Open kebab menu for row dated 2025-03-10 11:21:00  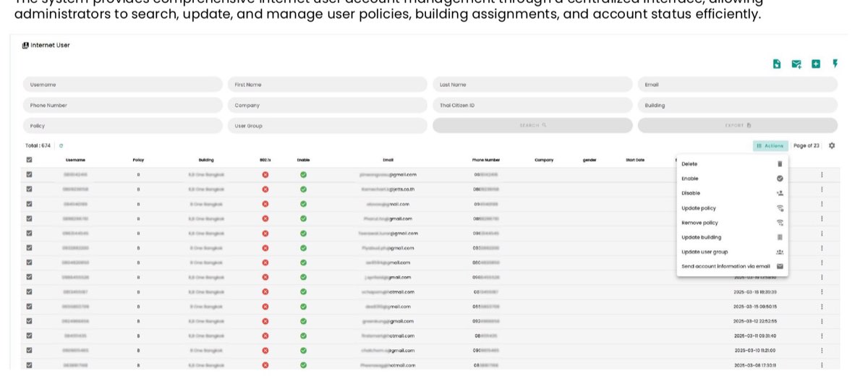[x=822, y=350]
